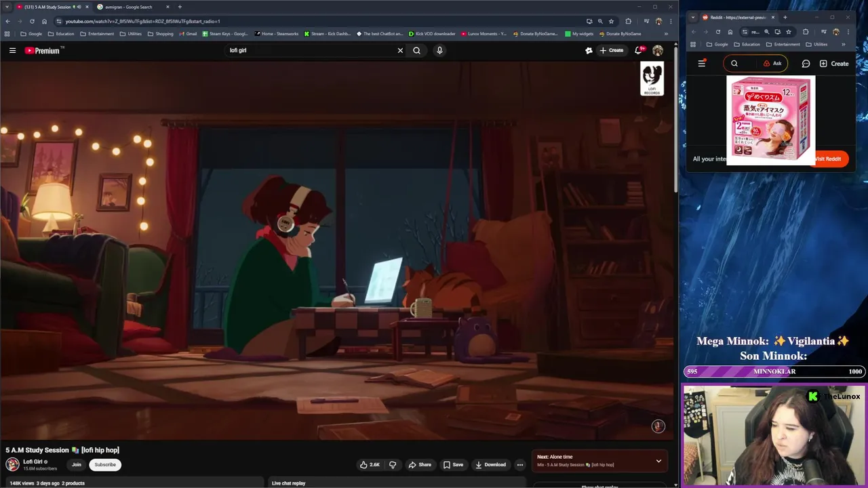Click the home button in the YouTube window

pos(45,21)
